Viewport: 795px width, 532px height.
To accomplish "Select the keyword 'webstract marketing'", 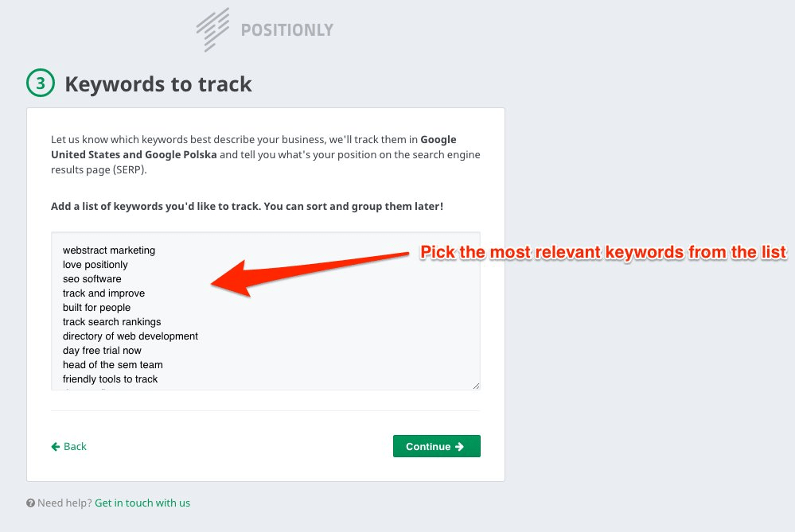I will pos(109,250).
